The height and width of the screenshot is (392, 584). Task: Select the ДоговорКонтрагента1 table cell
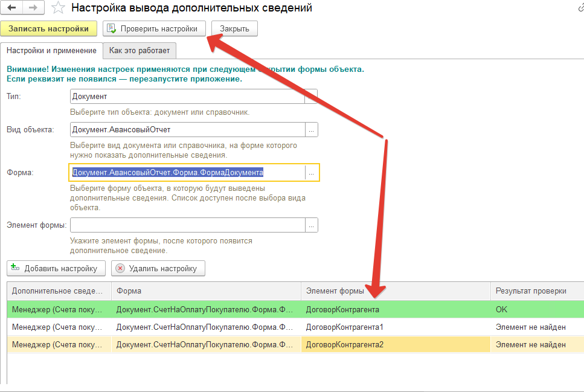[396, 327]
